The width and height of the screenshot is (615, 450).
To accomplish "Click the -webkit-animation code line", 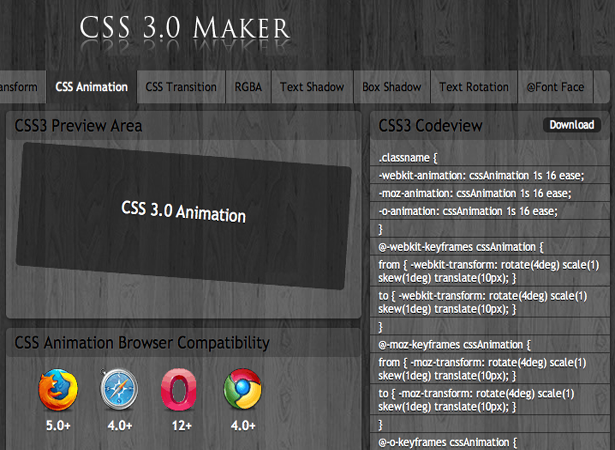I will [490, 175].
